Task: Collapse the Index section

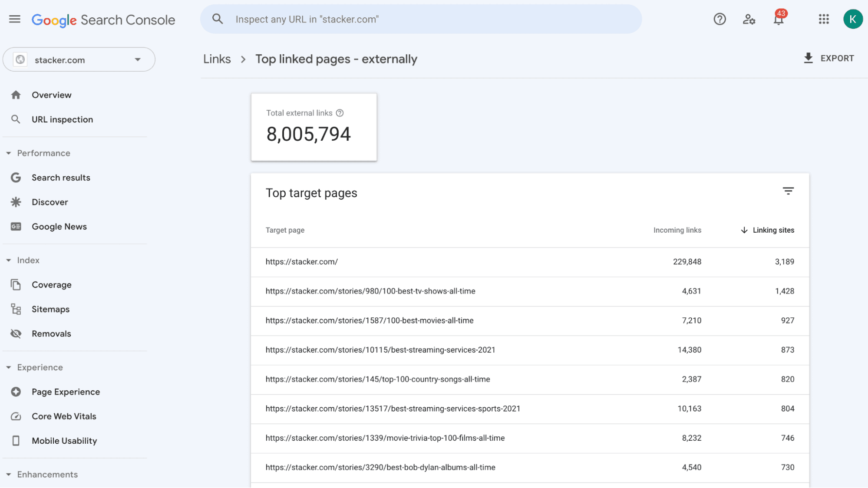Action: coord(9,260)
